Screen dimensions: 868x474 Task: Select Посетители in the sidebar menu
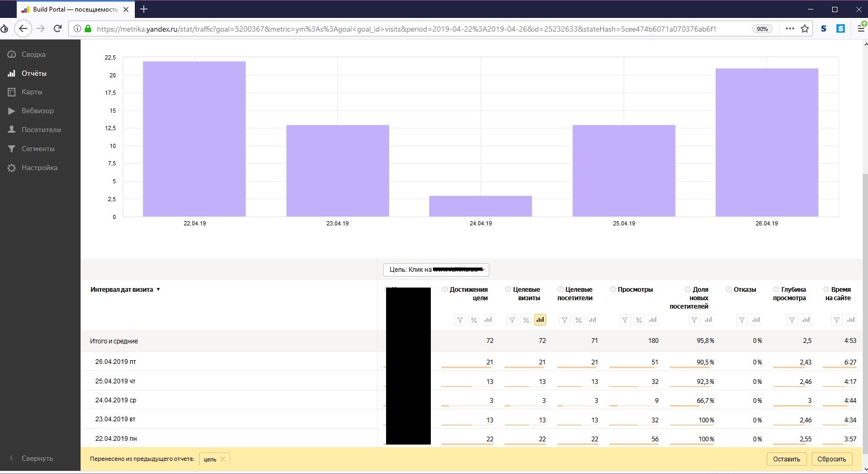(x=41, y=130)
